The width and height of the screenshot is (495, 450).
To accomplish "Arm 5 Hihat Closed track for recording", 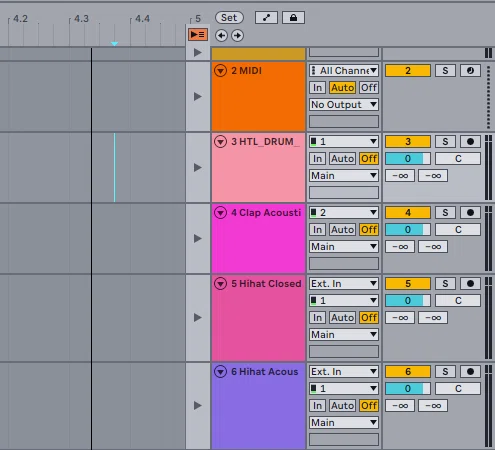I will tap(470, 284).
